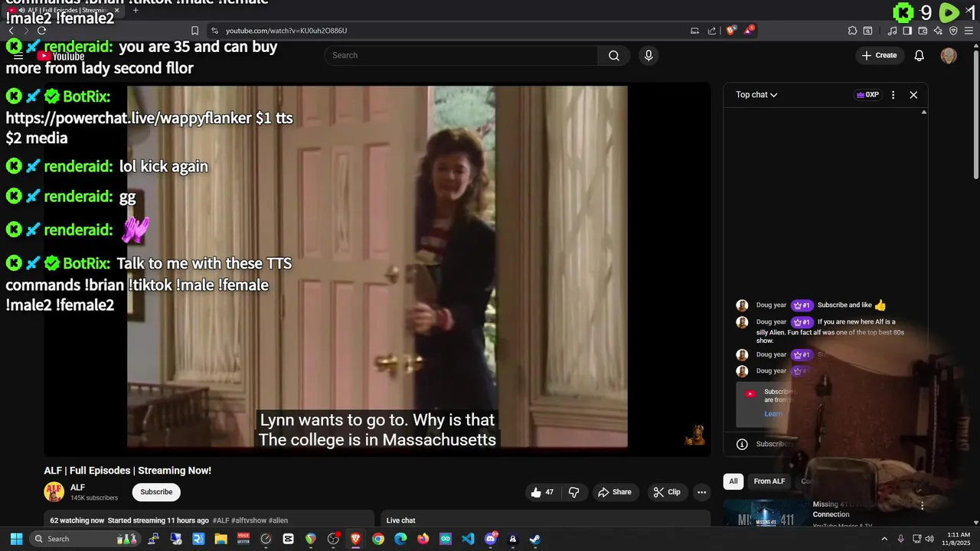Show hidden system tray icons
Image resolution: width=980 pixels, height=551 pixels.
(x=885, y=539)
